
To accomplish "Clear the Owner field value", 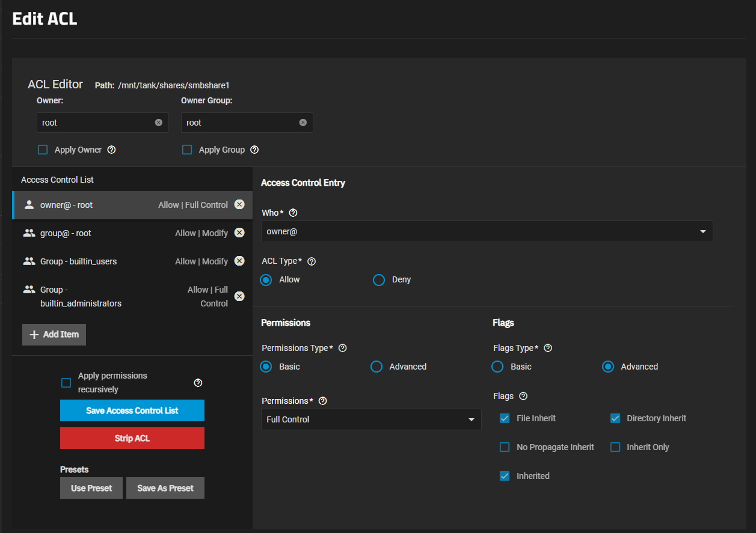I will pos(159,123).
